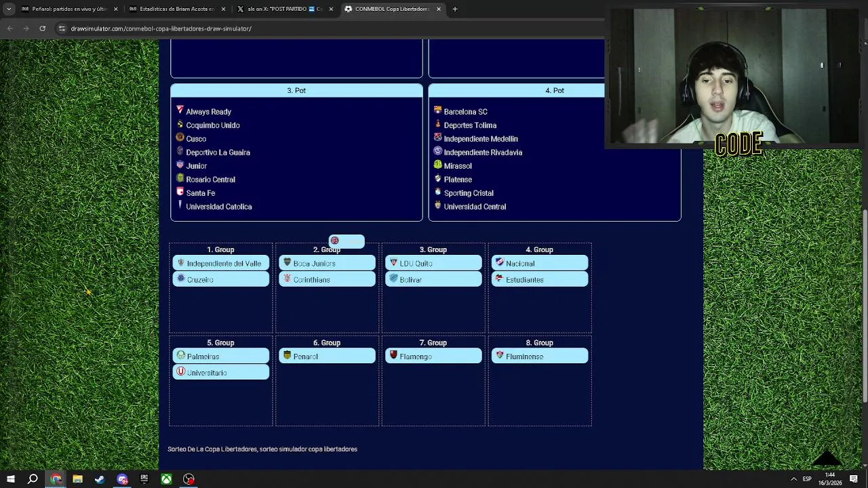Screen dimensions: 868x488
Task: Click the Mirassol crest icon
Action: coord(437,165)
